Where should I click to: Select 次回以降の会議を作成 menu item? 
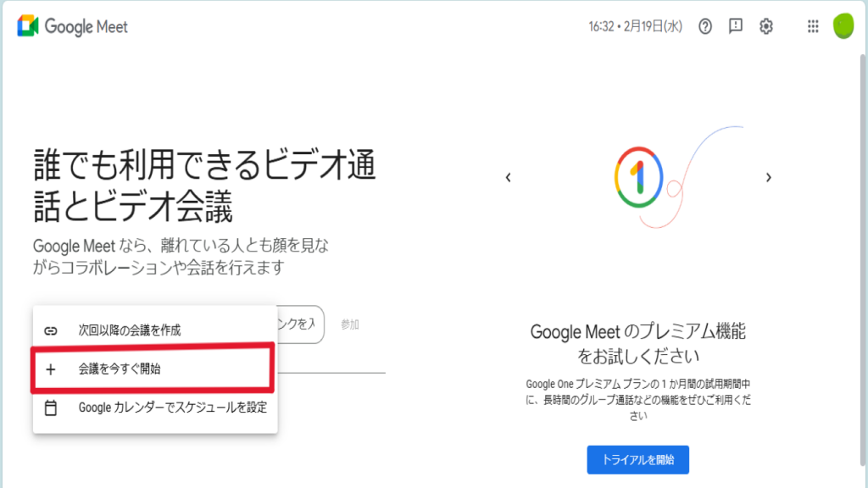click(155, 330)
